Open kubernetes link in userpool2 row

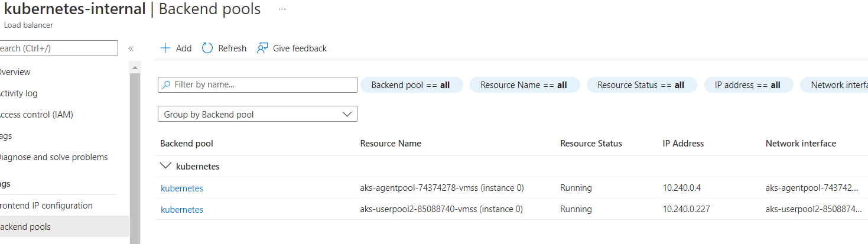pos(182,210)
